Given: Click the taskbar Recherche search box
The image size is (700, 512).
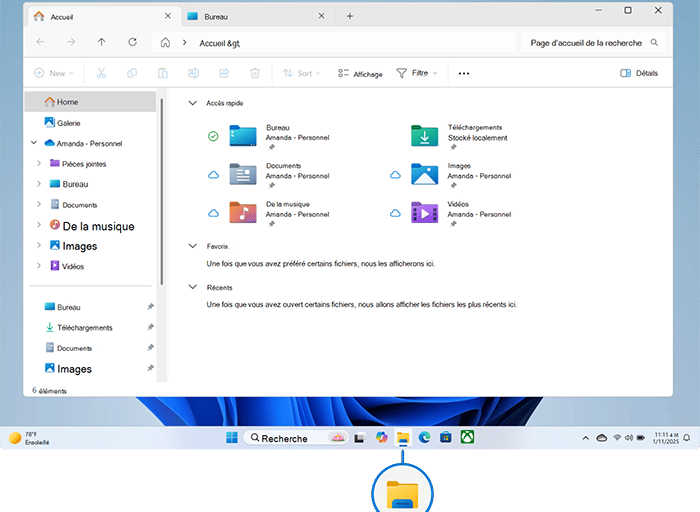Looking at the screenshot, I should tap(296, 438).
